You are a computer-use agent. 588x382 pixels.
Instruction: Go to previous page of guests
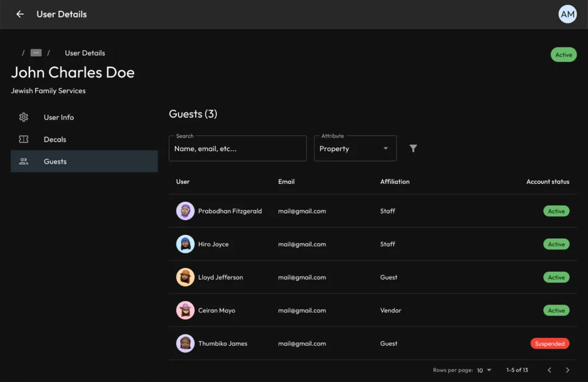click(x=549, y=370)
